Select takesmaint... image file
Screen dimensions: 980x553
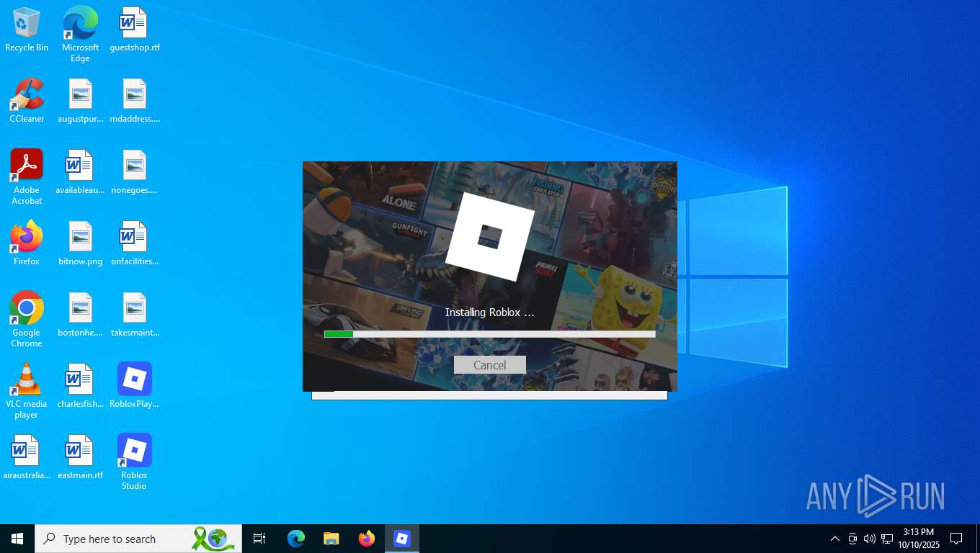pyautogui.click(x=135, y=315)
